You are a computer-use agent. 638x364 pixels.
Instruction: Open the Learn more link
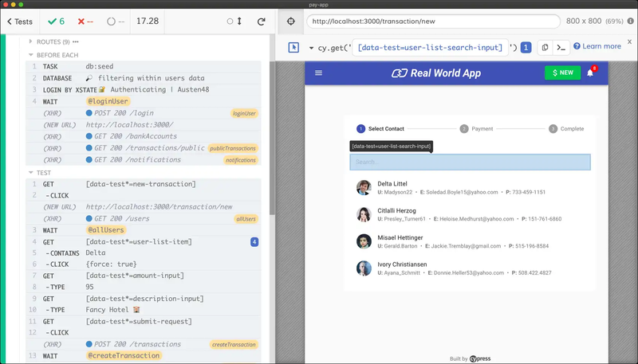click(x=597, y=46)
